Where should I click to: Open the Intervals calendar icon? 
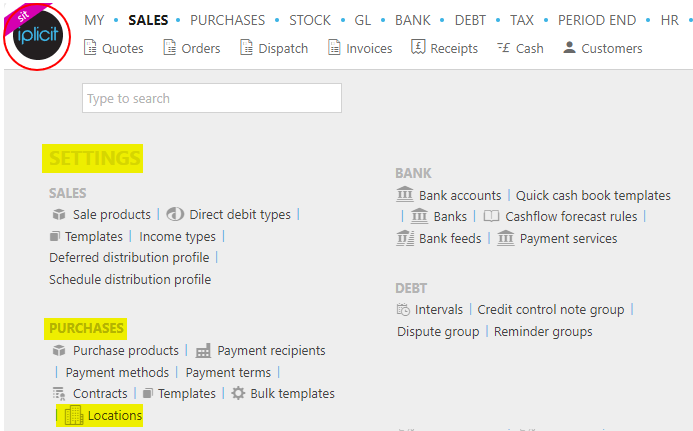tap(403, 309)
